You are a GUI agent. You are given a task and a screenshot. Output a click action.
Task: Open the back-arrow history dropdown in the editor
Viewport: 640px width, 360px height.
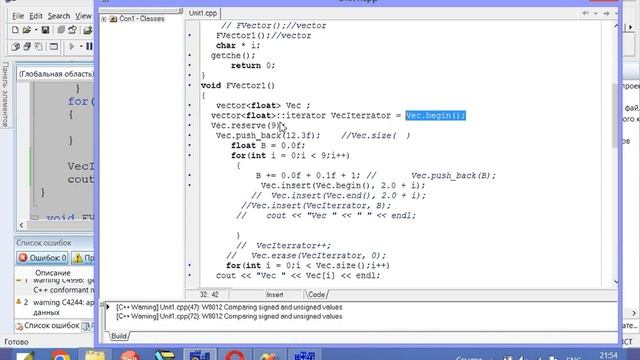tap(596, 13)
